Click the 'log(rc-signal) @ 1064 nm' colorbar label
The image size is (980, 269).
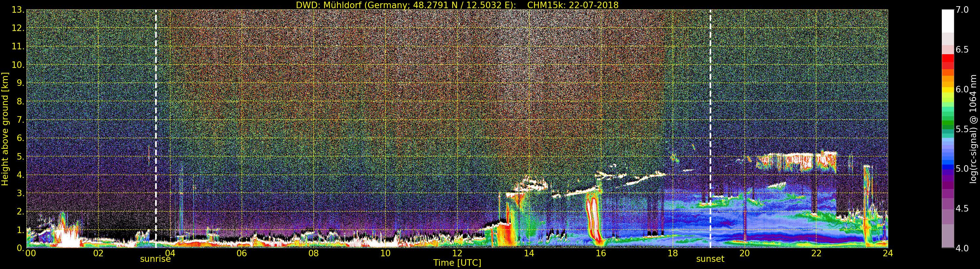coord(974,129)
